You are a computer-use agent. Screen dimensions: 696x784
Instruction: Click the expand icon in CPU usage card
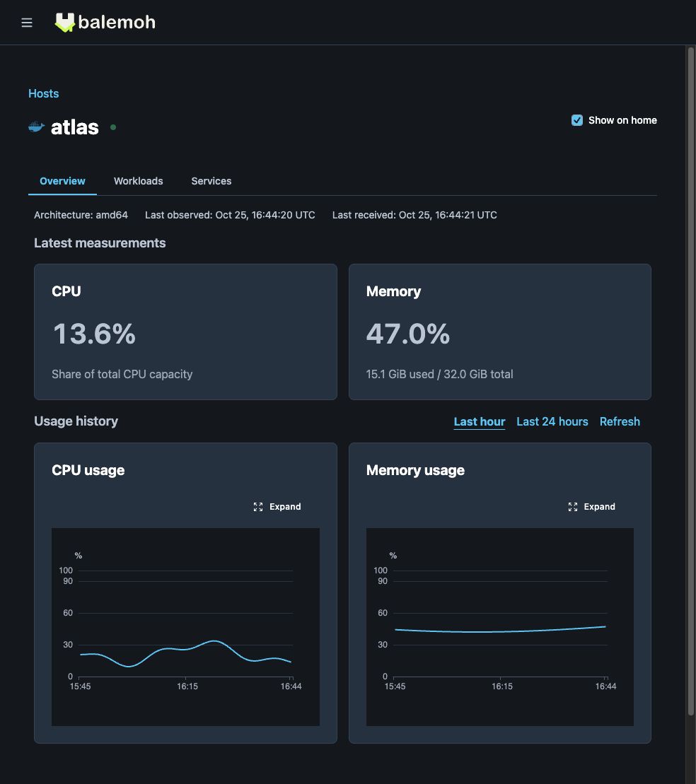[x=258, y=506]
